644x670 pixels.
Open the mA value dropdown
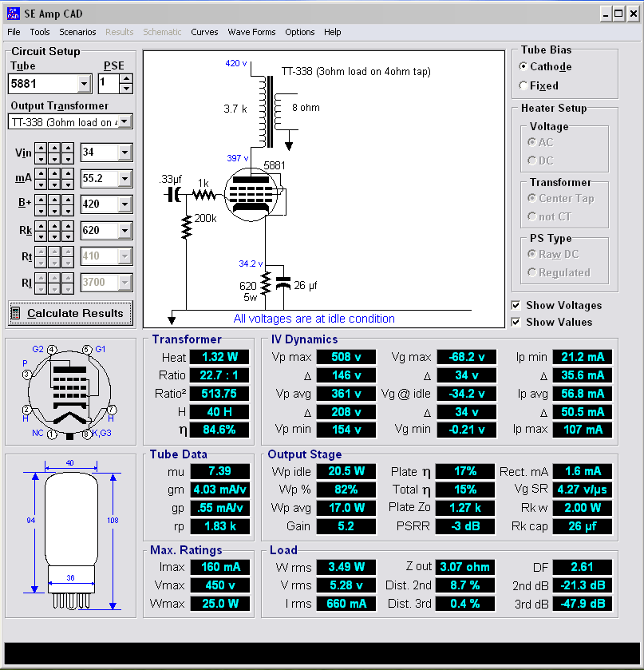(x=124, y=179)
